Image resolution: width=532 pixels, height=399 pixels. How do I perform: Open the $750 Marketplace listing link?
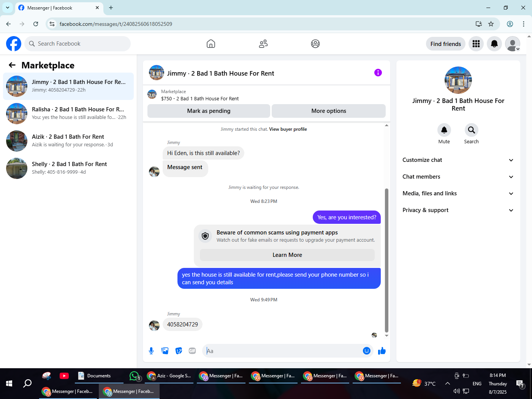[x=200, y=98]
